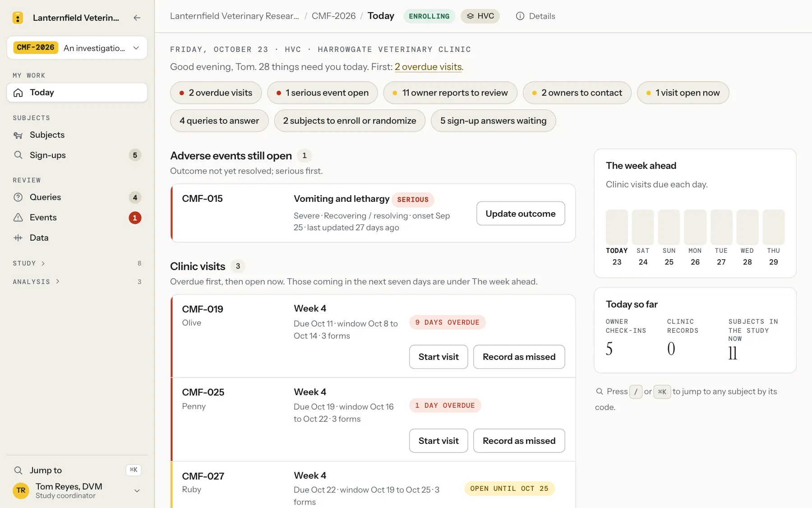812x508 pixels.
Task: Open Queries with the question-mark icon
Action: pyautogui.click(x=77, y=197)
